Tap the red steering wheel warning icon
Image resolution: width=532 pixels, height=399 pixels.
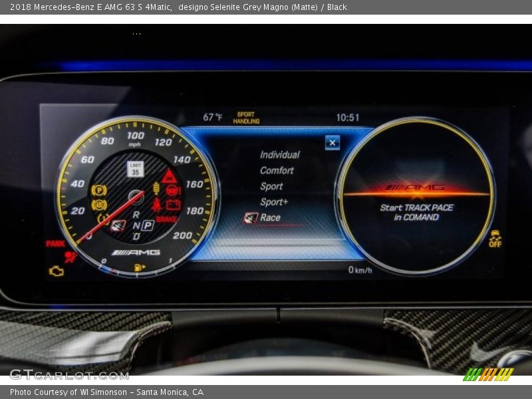pos(174,190)
